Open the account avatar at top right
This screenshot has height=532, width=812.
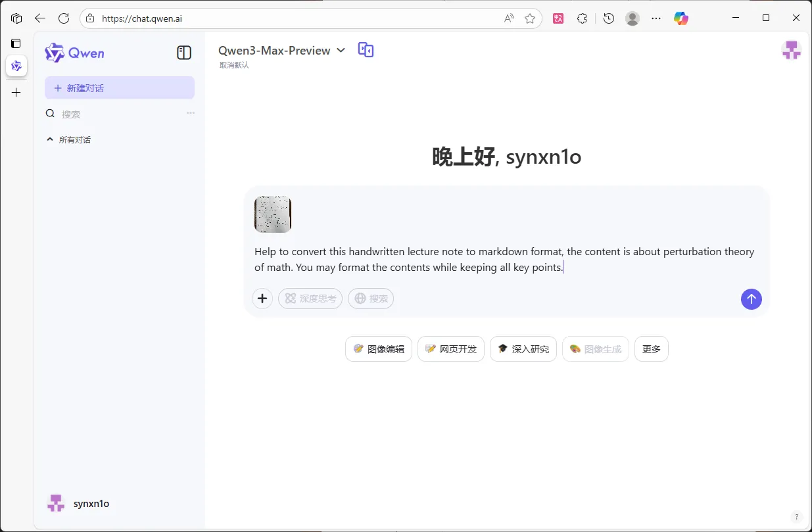[791, 50]
